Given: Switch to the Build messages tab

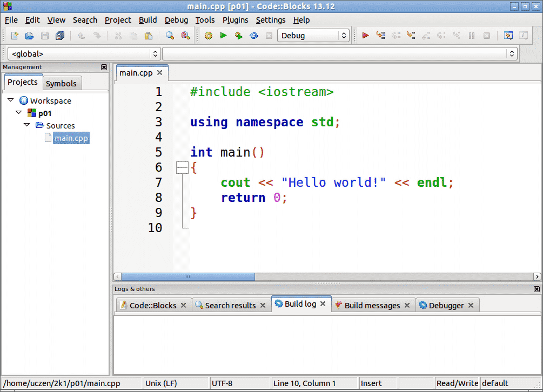Looking at the screenshot, I should coord(372,305).
